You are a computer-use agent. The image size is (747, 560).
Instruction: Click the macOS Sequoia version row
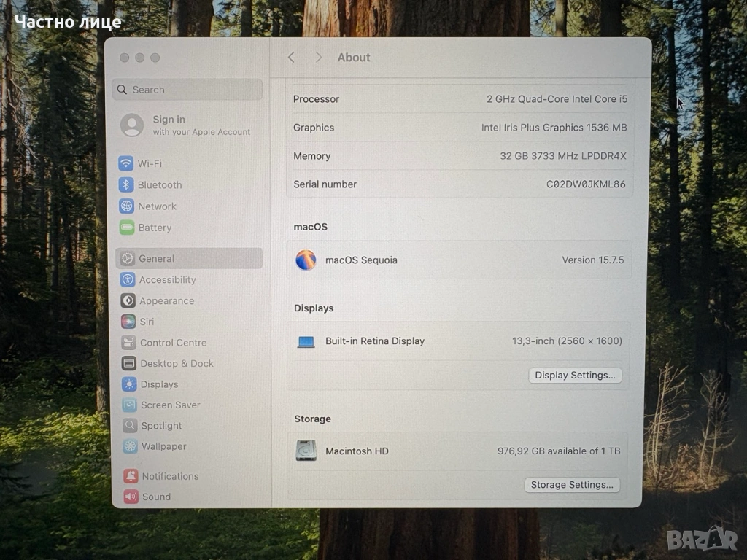click(459, 260)
